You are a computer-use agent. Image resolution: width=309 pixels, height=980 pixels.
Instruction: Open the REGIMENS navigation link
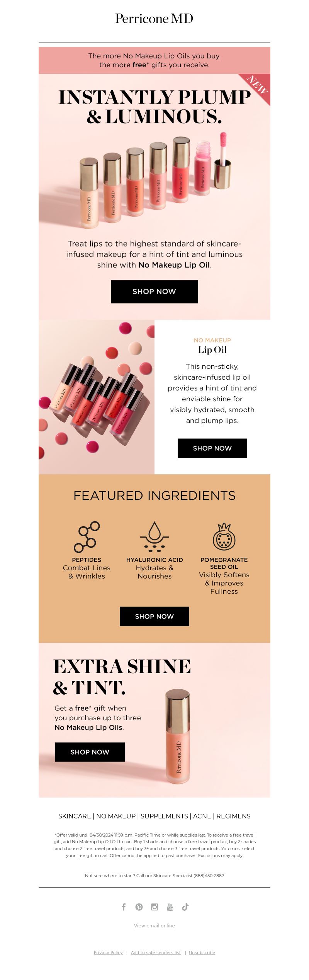click(233, 816)
